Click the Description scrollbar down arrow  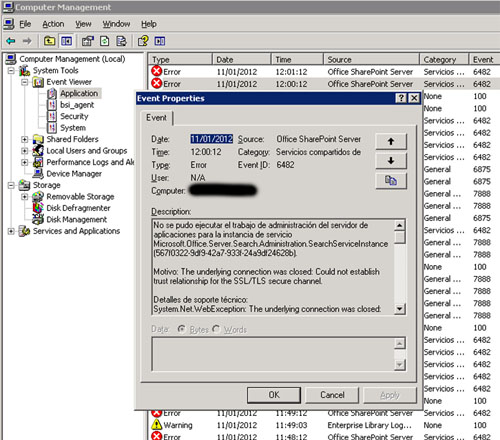[x=400, y=309]
